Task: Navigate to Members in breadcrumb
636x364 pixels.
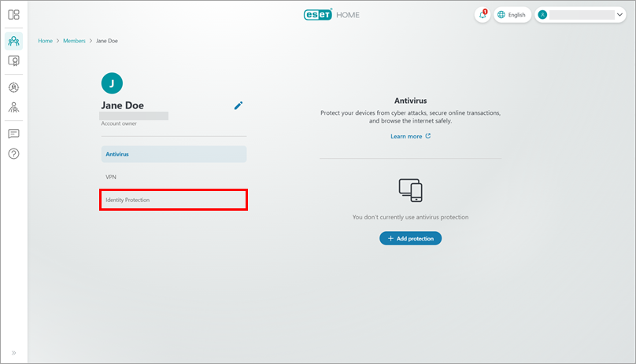Action: pyautogui.click(x=75, y=41)
